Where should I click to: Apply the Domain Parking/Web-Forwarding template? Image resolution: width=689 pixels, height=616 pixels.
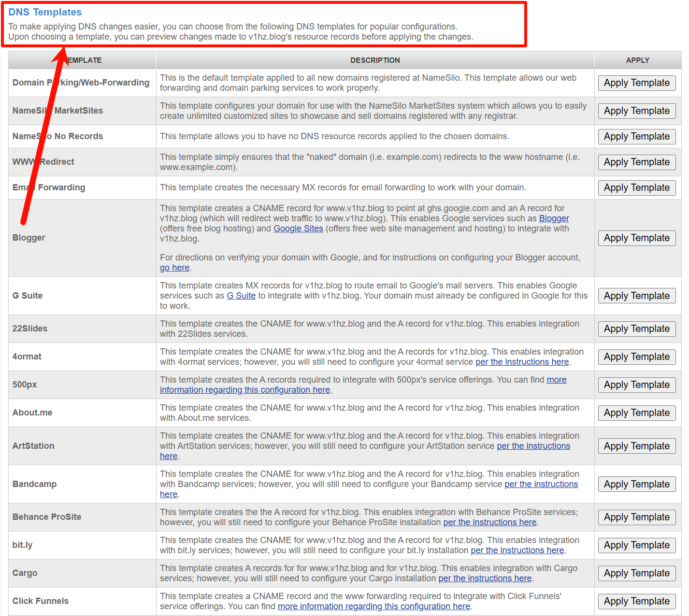click(x=636, y=83)
